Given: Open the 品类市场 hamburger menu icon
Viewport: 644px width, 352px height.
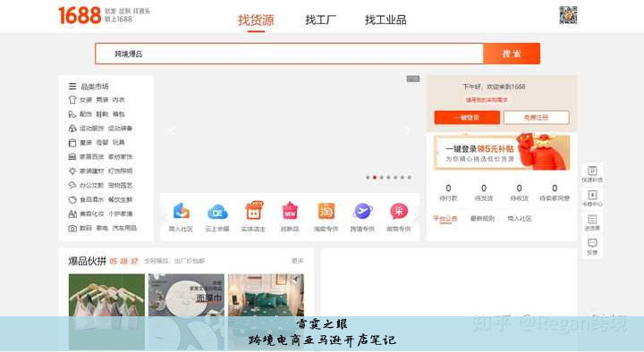Looking at the screenshot, I should click(72, 86).
